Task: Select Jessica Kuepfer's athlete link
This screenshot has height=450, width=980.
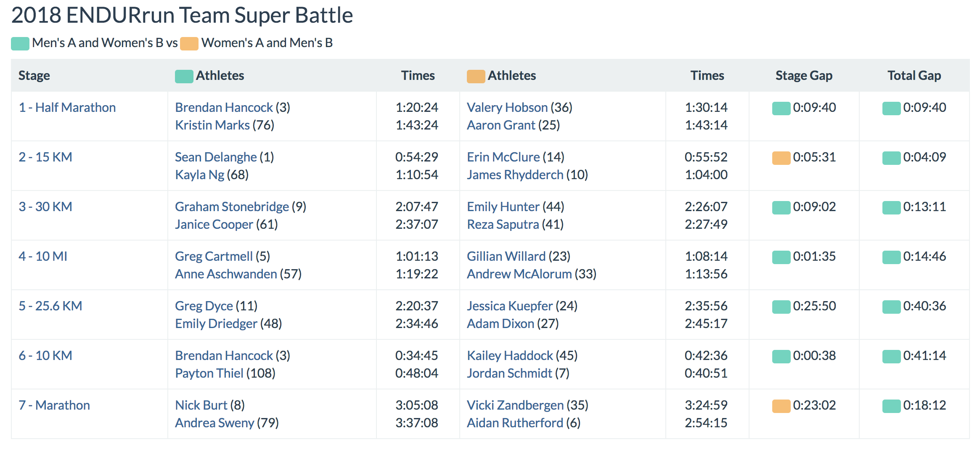Action: click(509, 306)
